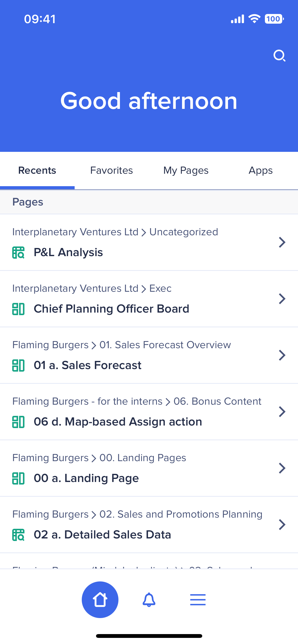
Task: Expand the P&L Analysis page entry
Action: coord(282,242)
